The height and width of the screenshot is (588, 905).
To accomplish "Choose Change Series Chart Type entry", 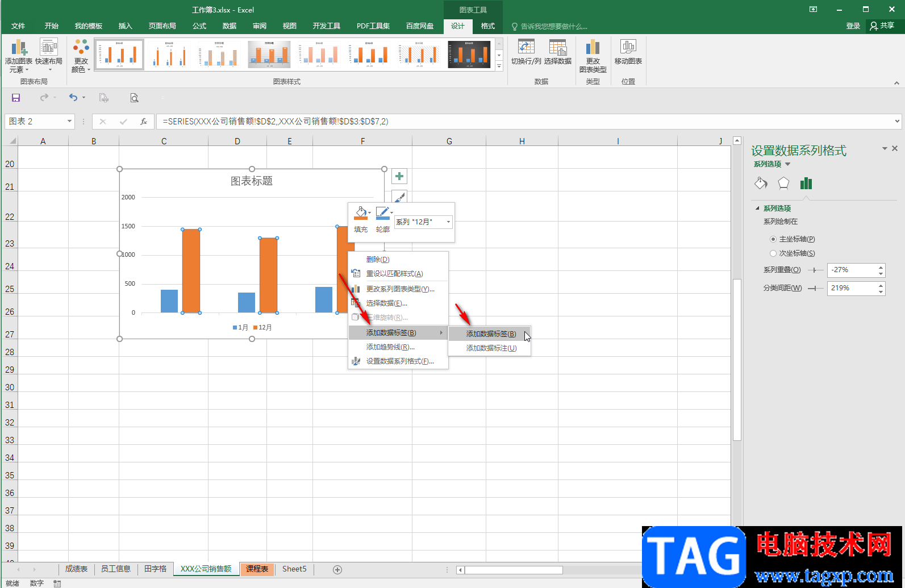I will tap(398, 289).
